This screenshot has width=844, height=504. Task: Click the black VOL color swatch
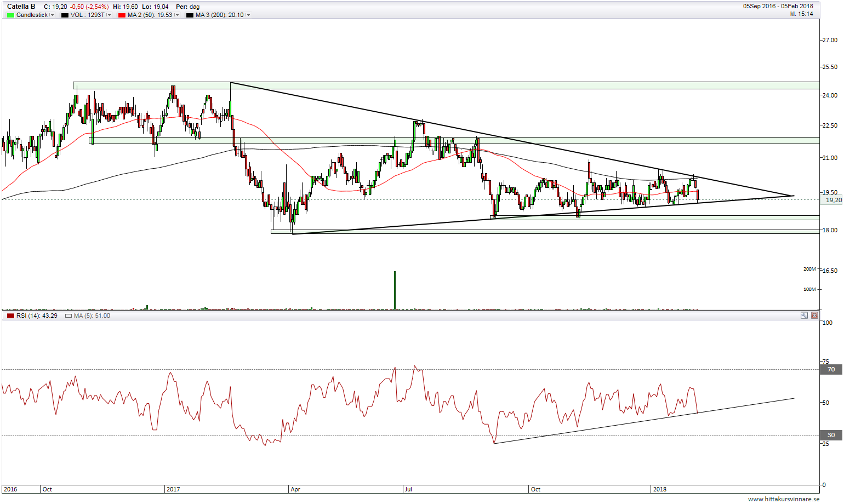point(65,15)
